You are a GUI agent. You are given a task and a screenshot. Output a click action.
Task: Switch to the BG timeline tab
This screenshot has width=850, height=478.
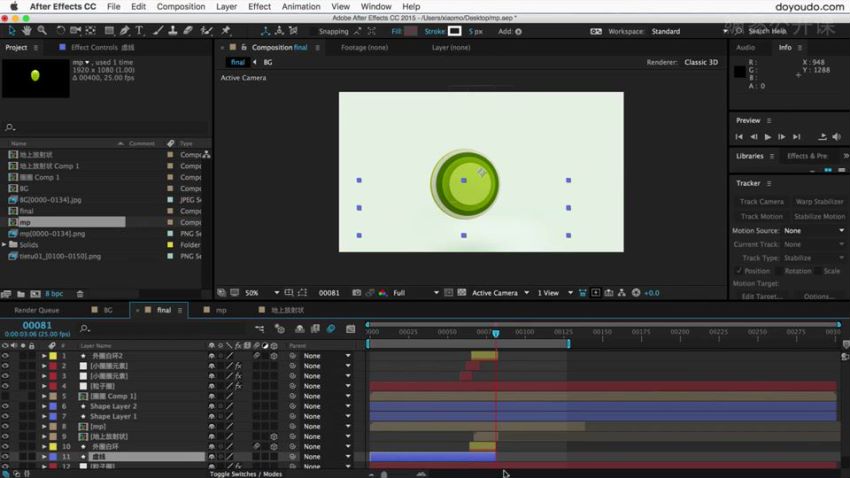[x=108, y=310]
